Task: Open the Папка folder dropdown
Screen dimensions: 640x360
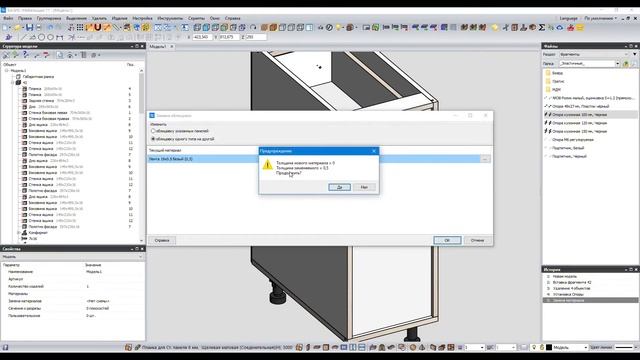Action: click(617, 64)
